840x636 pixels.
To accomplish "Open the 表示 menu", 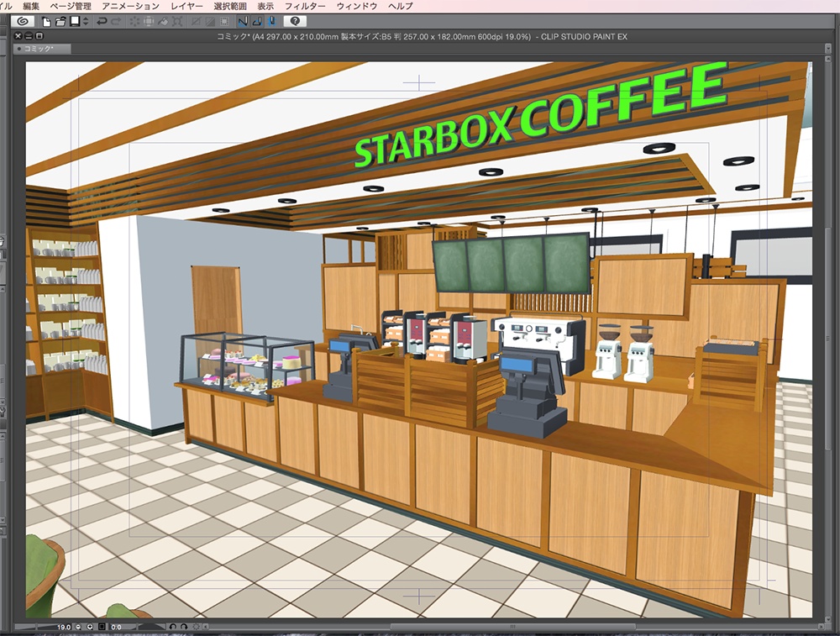I will 265,6.
